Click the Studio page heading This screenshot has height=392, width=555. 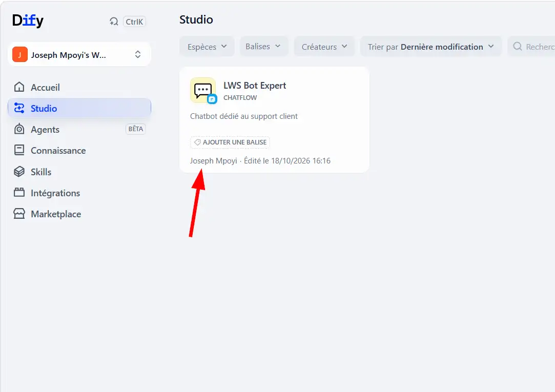[196, 19]
